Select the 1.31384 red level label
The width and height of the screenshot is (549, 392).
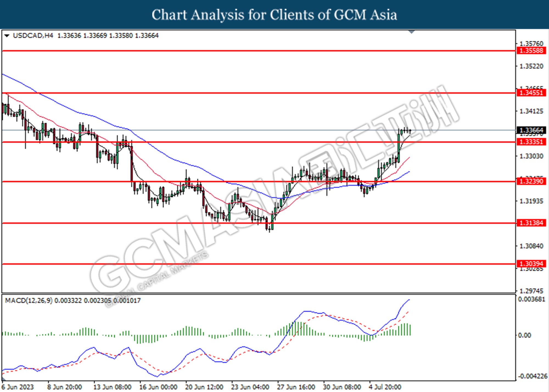531,223
